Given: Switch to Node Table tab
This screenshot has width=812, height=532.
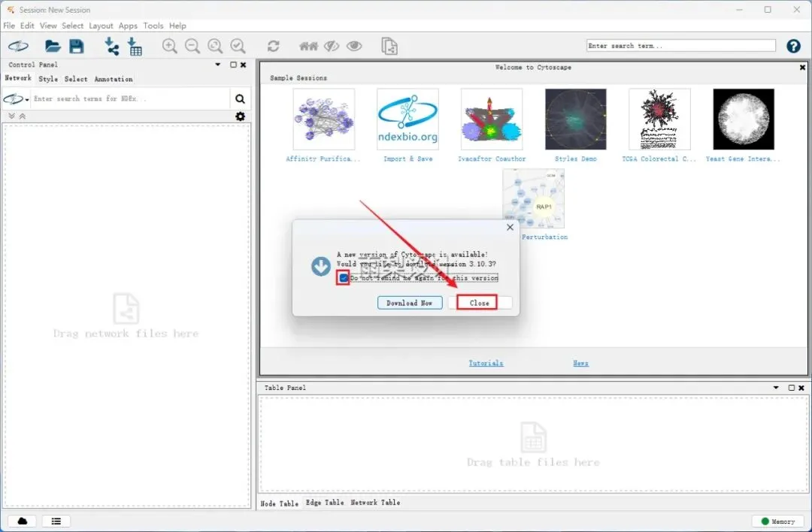Looking at the screenshot, I should click(280, 503).
